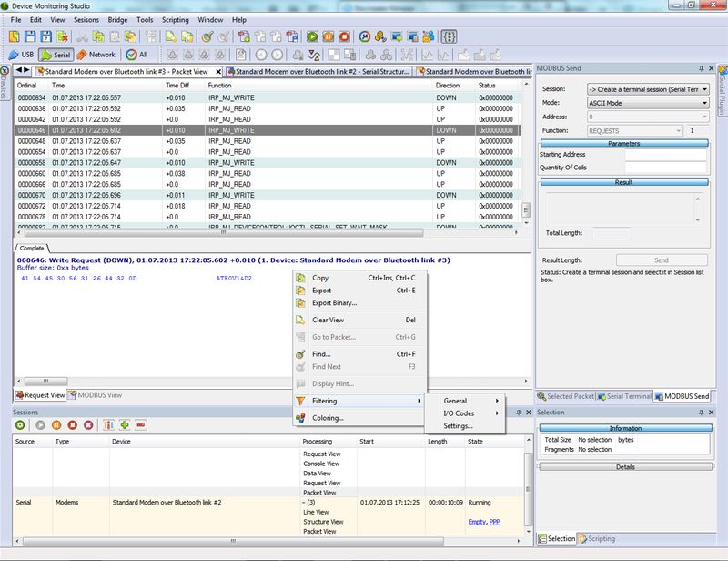Toggle the Serial device filter button
The image size is (728, 561).
click(x=56, y=55)
